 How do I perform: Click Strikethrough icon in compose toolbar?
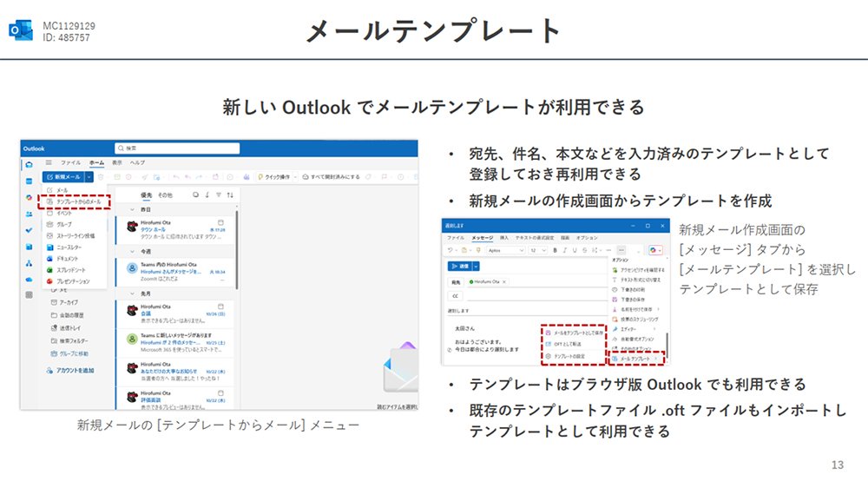tap(584, 250)
